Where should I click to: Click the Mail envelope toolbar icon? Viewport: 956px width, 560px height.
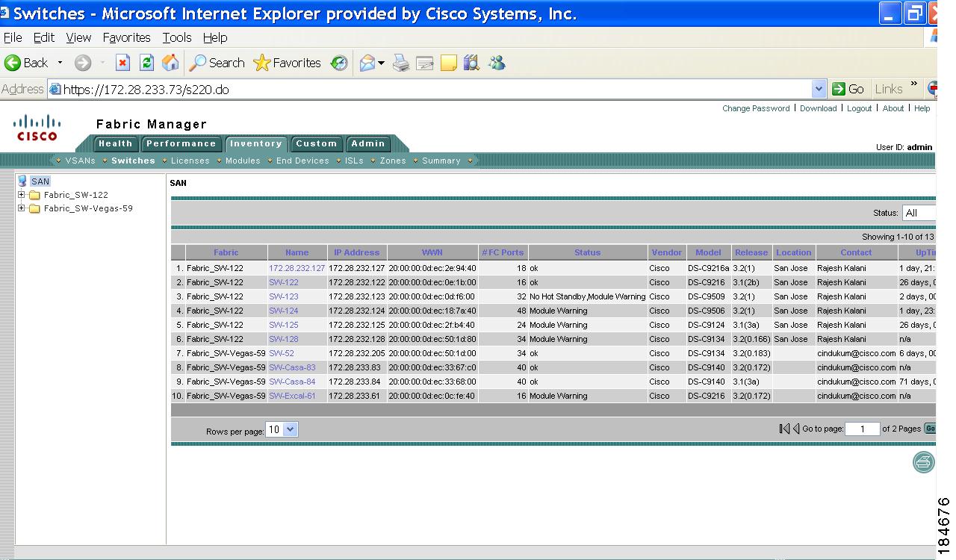[x=367, y=63]
